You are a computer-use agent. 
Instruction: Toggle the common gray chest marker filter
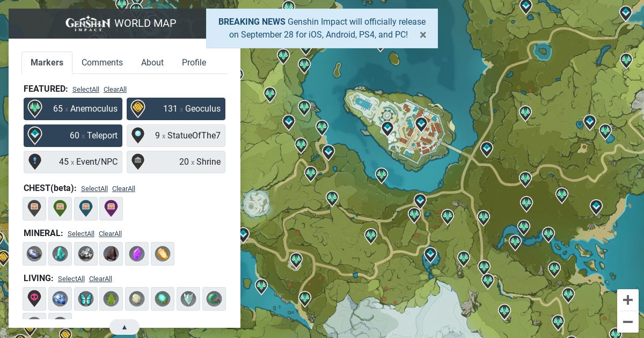(x=34, y=209)
